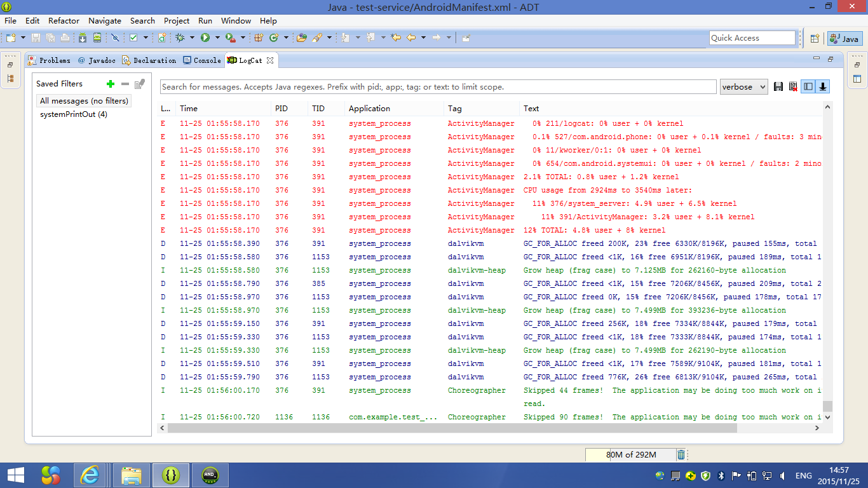
Task: Open the Window menu
Action: pyautogui.click(x=236, y=20)
